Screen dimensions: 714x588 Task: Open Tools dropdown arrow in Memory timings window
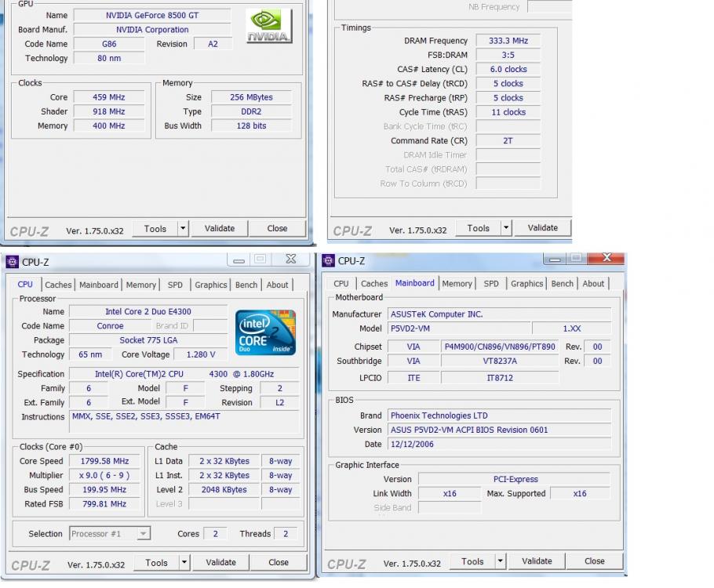[x=506, y=227]
